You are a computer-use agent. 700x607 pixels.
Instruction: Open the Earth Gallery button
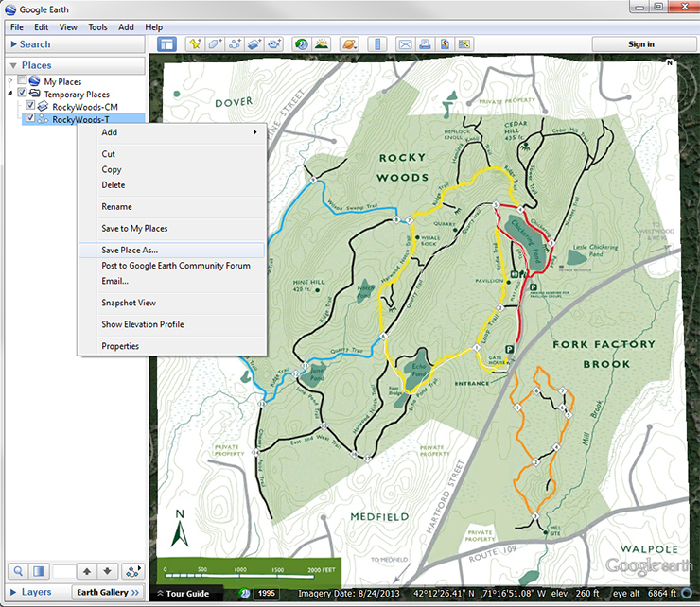click(x=108, y=592)
